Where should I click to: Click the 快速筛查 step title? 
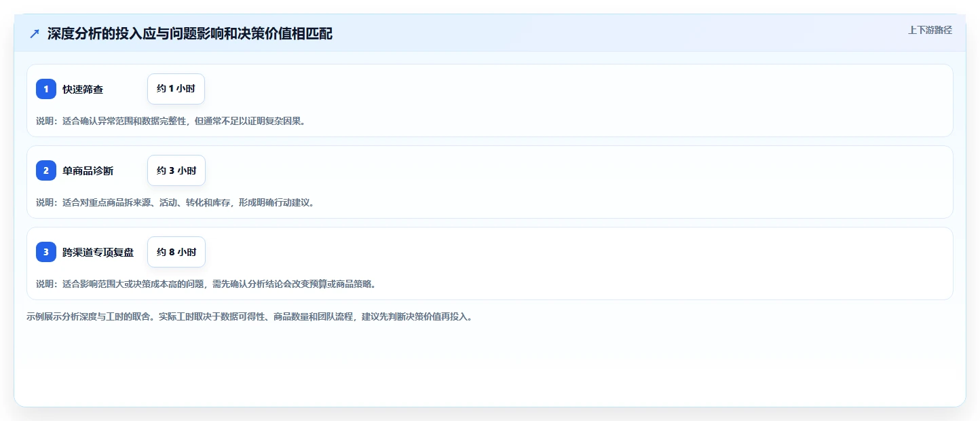coord(83,89)
